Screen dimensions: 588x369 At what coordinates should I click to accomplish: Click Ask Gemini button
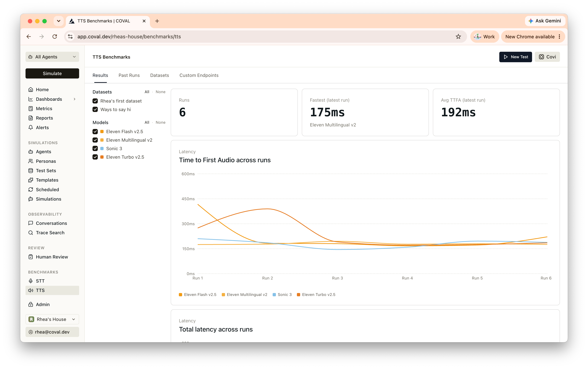pos(545,21)
